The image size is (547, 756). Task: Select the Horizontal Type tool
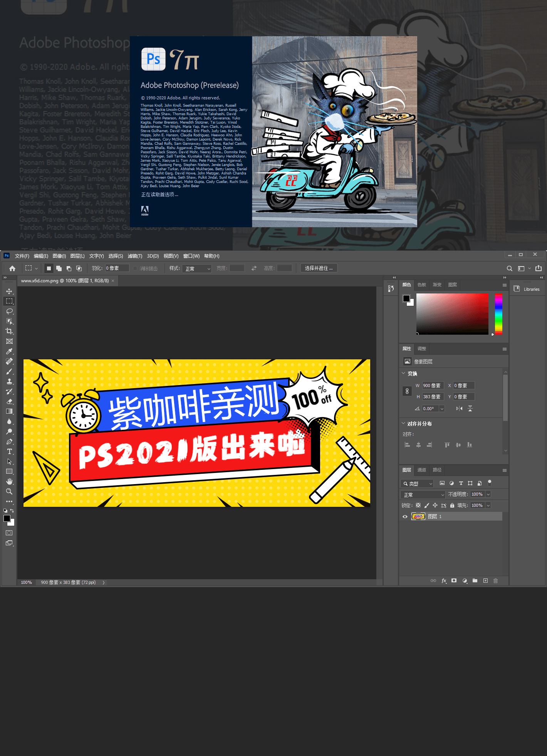click(x=9, y=451)
